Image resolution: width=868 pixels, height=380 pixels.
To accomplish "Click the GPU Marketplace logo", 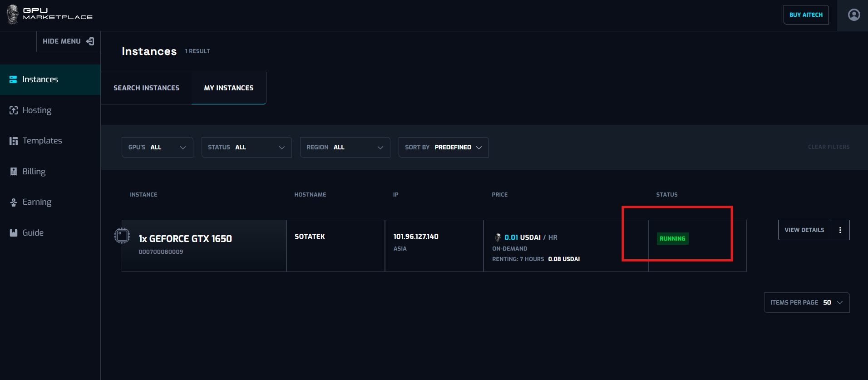I will tap(50, 14).
